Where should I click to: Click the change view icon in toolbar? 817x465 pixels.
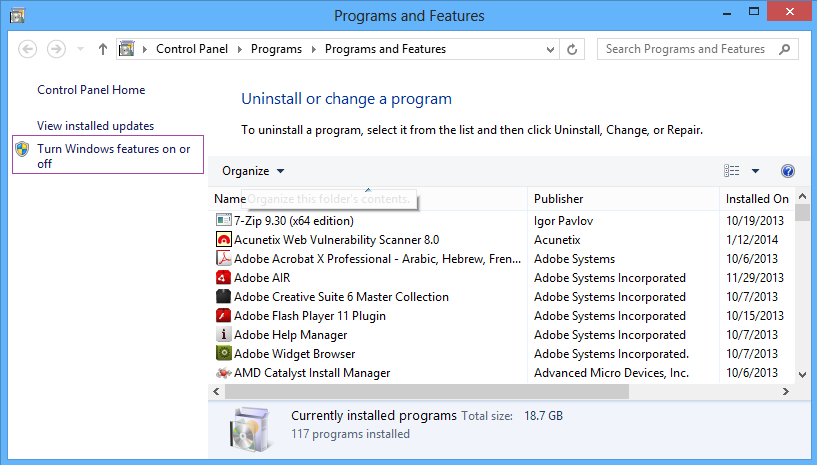tap(732, 172)
